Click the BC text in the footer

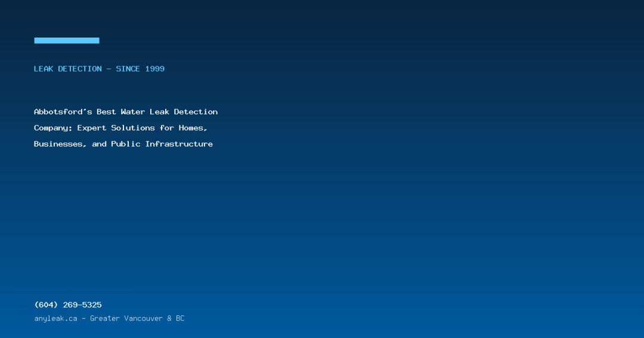[x=180, y=318]
